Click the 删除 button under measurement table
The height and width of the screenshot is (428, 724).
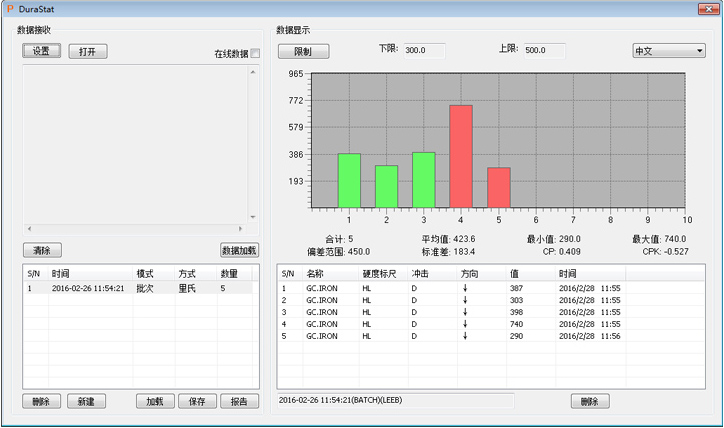coord(590,401)
